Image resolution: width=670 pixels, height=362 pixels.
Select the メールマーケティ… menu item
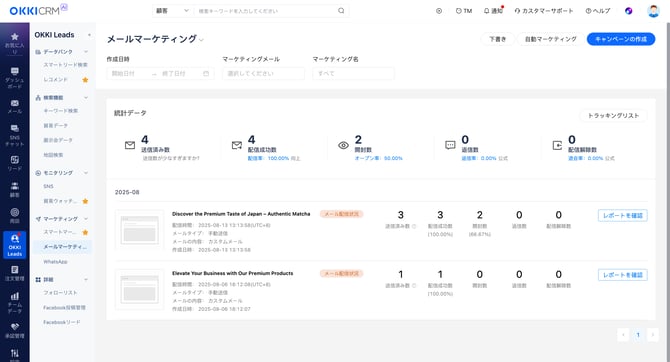[x=62, y=247]
